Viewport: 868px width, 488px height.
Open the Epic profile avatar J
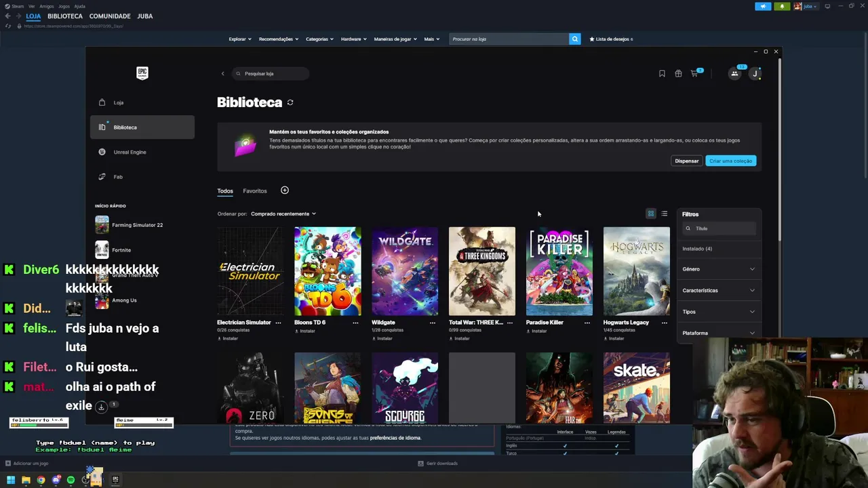point(755,73)
